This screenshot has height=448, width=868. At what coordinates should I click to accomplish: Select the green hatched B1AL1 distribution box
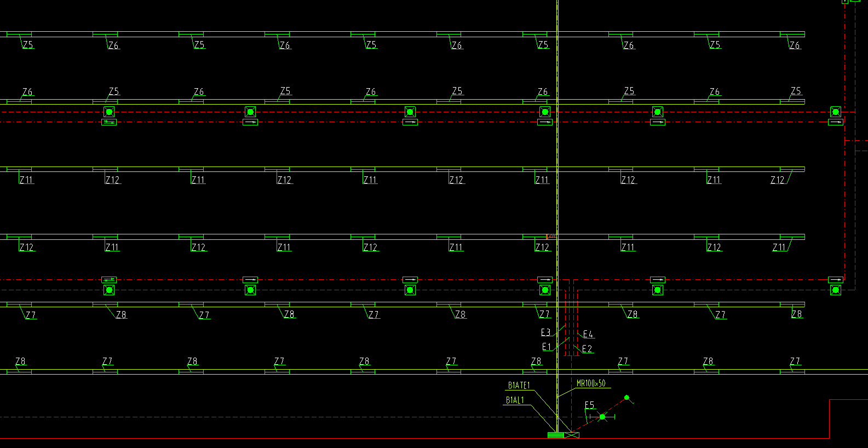point(555,435)
